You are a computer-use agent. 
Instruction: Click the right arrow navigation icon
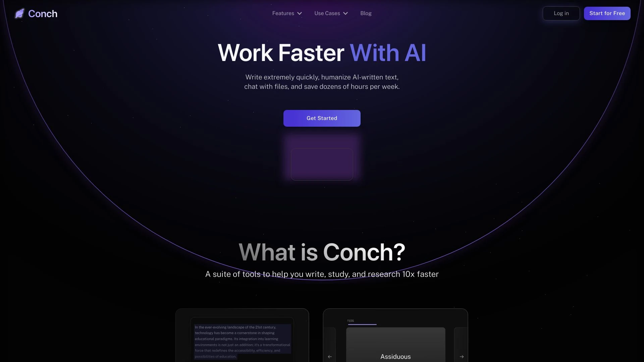pyautogui.click(x=462, y=357)
